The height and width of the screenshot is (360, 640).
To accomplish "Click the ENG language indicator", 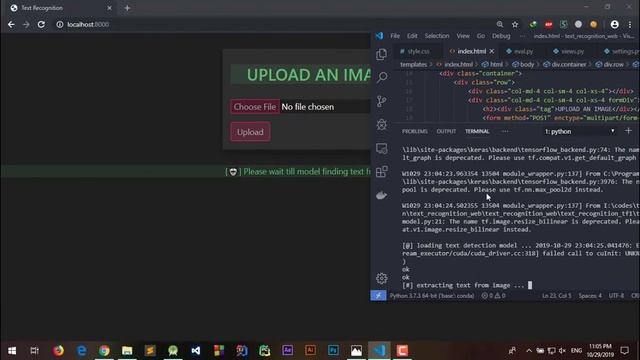I will point(576,350).
